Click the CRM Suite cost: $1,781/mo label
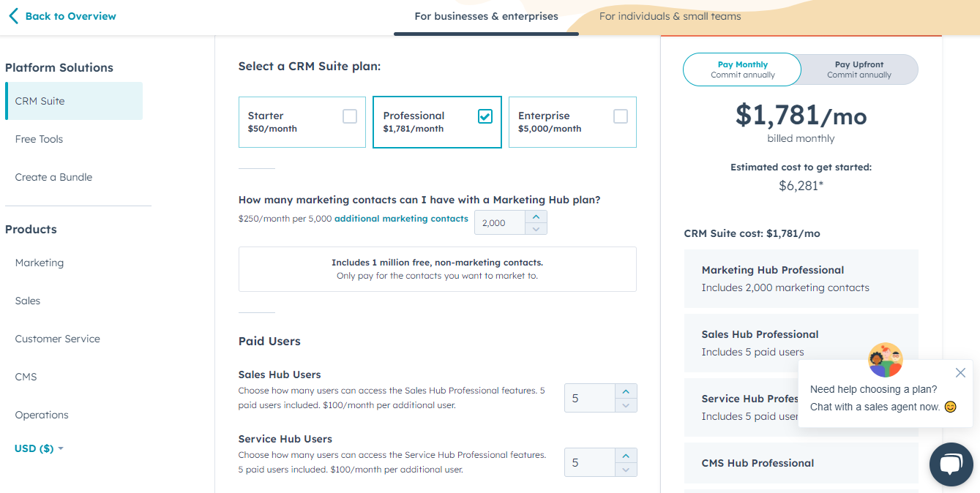Viewport: 980px width, 493px height. coord(752,234)
